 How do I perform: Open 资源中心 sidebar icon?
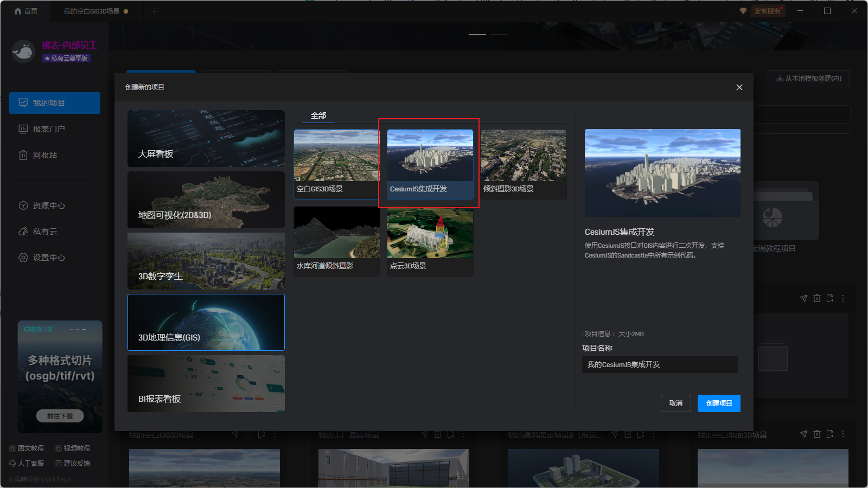(23, 206)
